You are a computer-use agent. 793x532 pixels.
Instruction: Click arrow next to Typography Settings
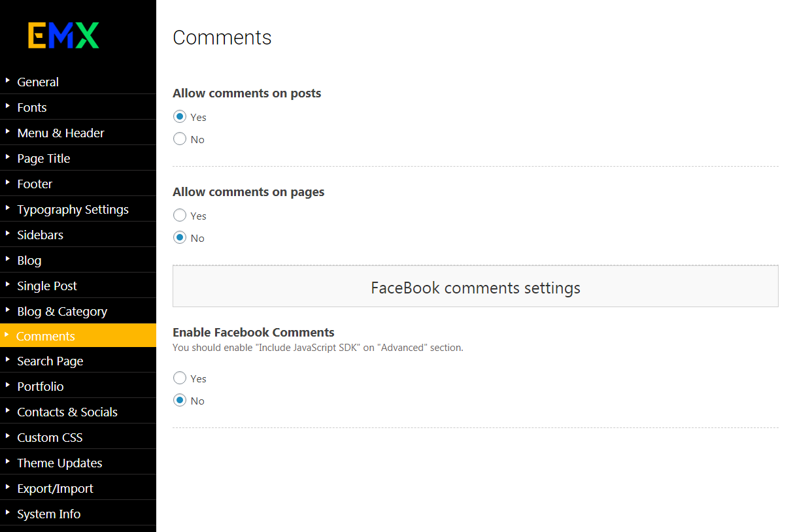[8, 208]
